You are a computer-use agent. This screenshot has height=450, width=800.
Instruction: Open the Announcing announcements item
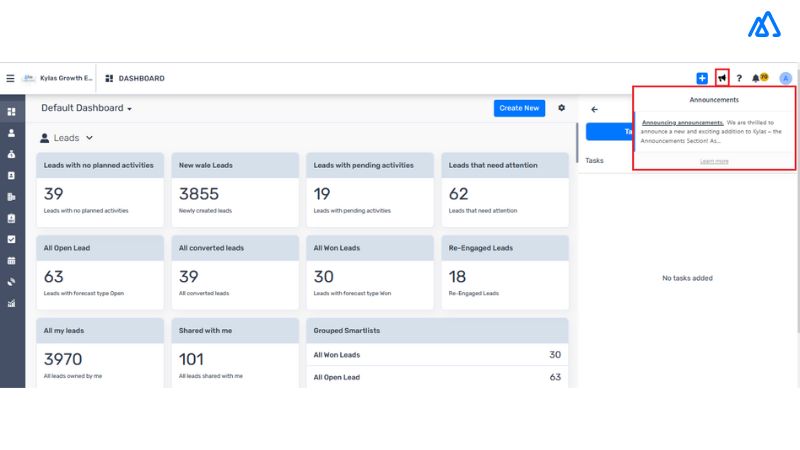[682, 122]
